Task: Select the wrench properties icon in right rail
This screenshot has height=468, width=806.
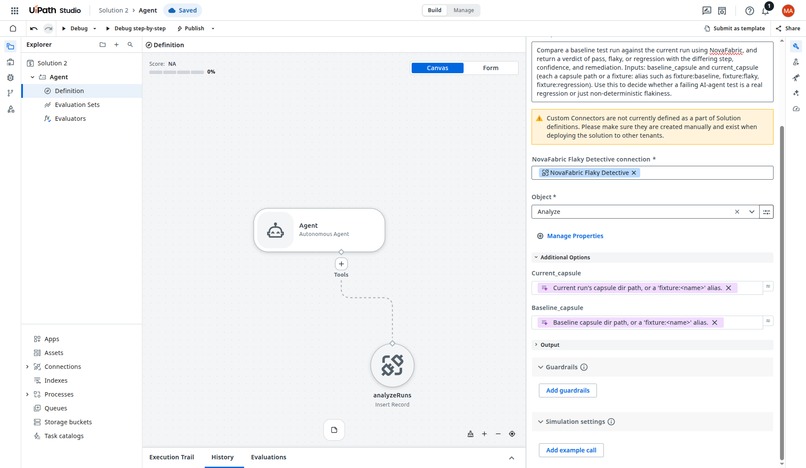Action: tap(796, 46)
